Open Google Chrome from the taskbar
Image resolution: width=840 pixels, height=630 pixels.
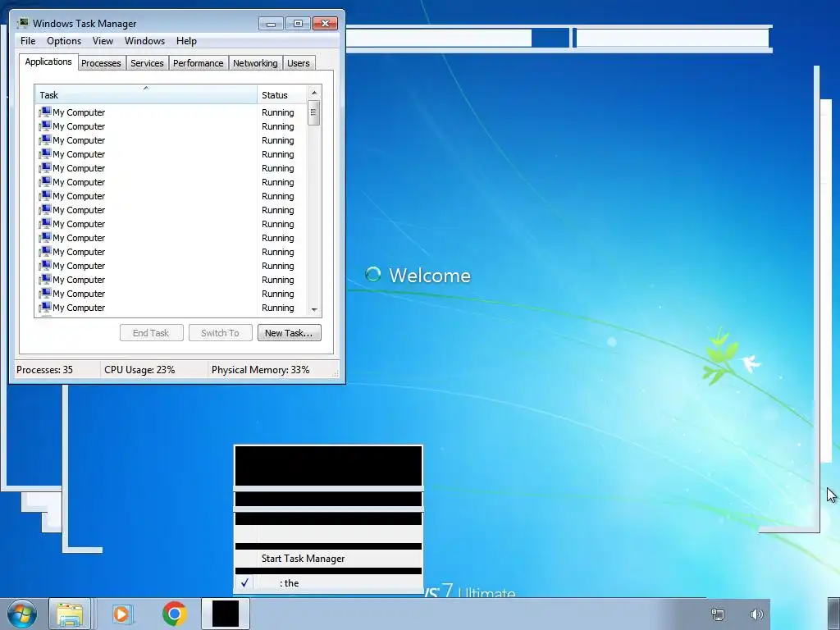[174, 614]
